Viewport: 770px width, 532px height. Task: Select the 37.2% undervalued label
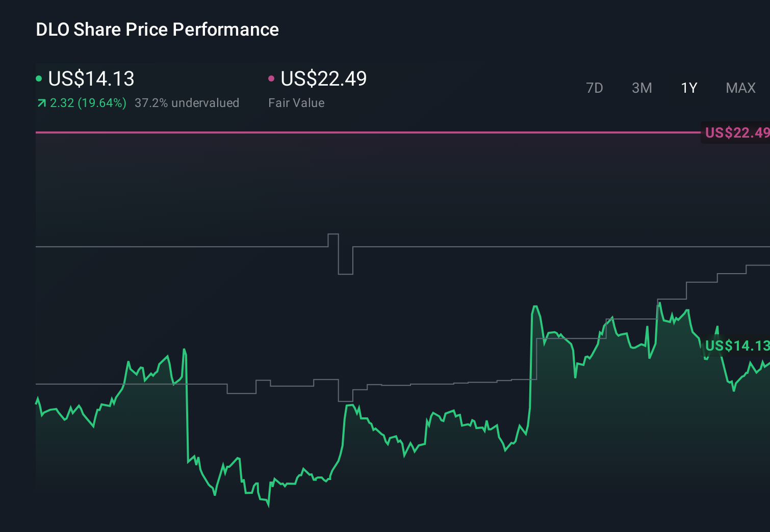click(x=187, y=103)
